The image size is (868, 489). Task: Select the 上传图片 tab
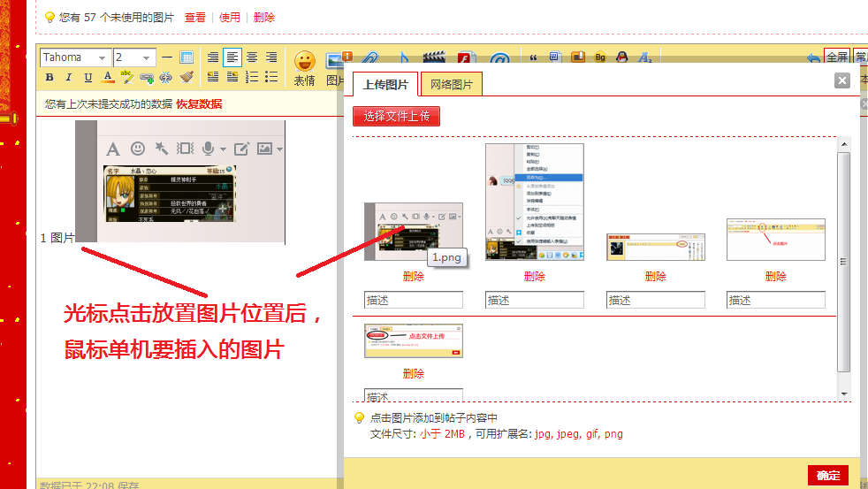tap(385, 85)
